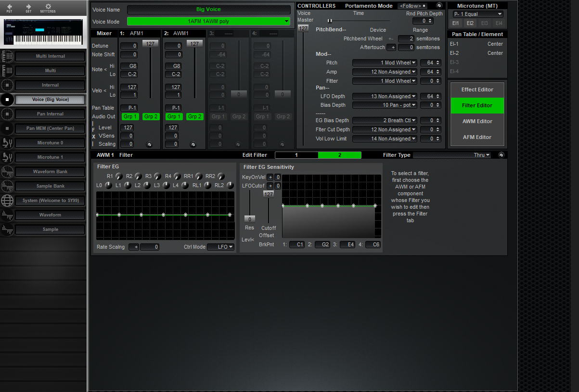Viewport: 579px width, 392px height.
Task: Toggle the LFOCutof sign button
Action: (270, 186)
